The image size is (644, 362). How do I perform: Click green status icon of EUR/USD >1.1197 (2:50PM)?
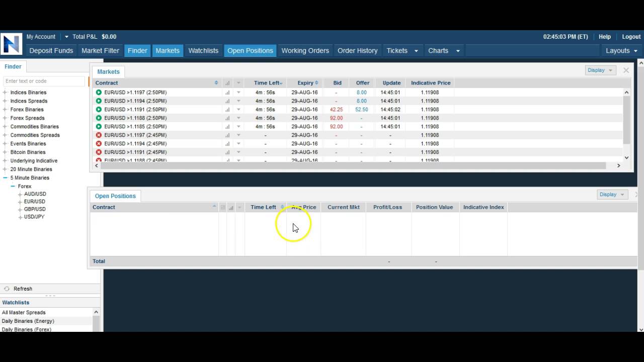click(x=99, y=93)
